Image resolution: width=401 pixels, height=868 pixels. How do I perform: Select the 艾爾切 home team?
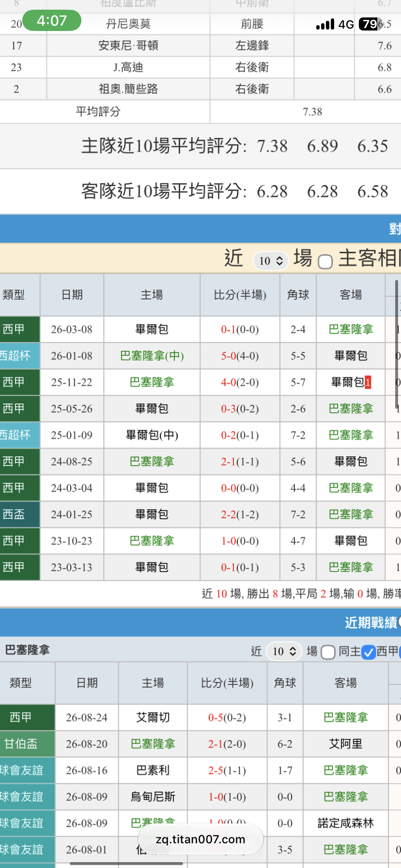[153, 717]
